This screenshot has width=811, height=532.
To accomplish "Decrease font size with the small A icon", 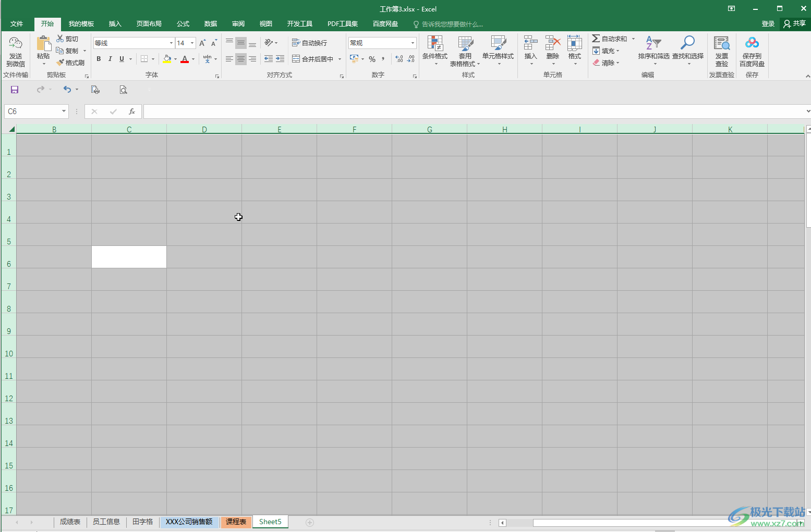I will click(214, 43).
